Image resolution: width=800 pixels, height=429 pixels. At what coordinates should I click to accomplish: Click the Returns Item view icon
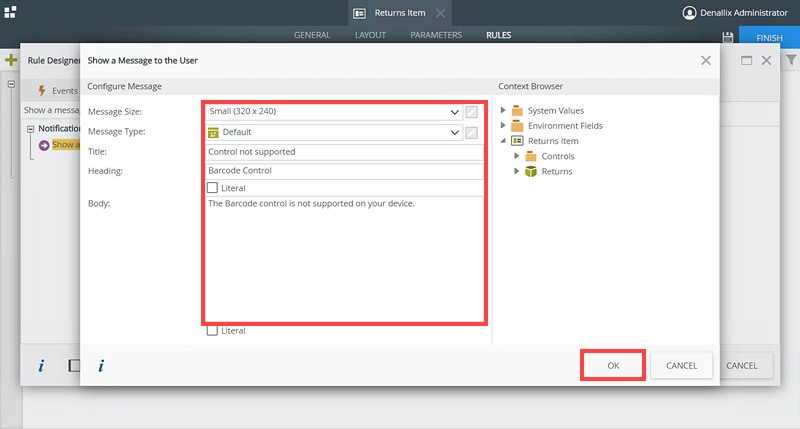[517, 141]
